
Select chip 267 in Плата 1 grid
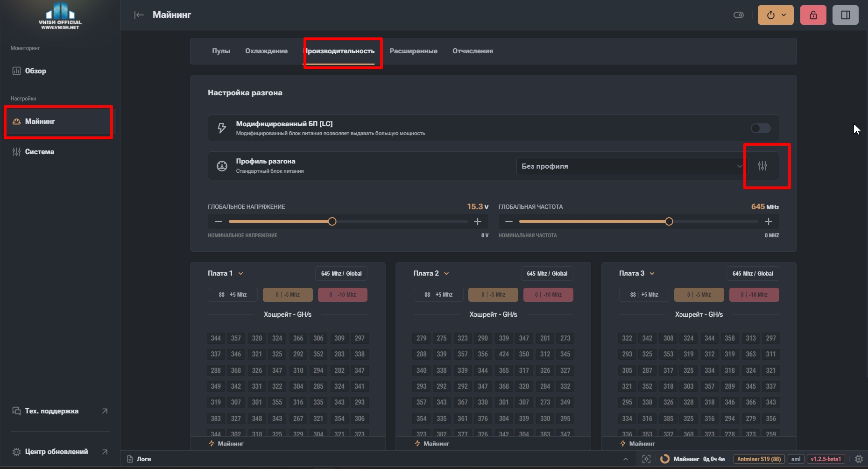coord(298,419)
